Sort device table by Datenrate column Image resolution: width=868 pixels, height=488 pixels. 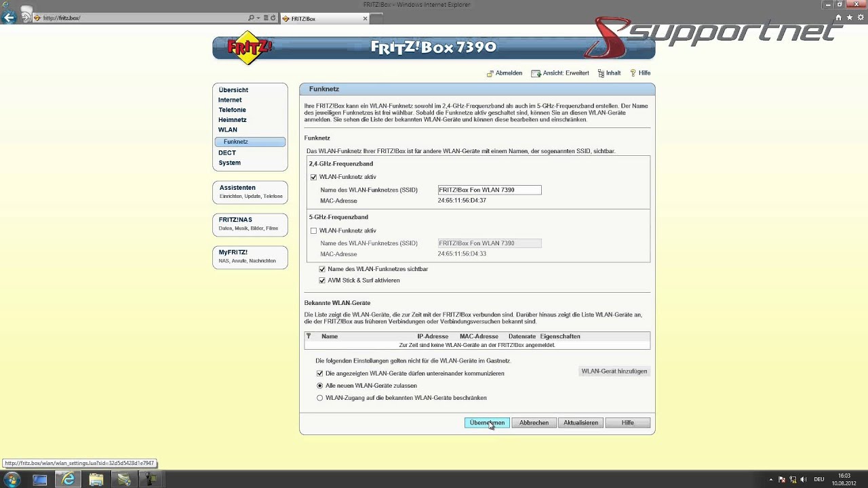(522, 336)
